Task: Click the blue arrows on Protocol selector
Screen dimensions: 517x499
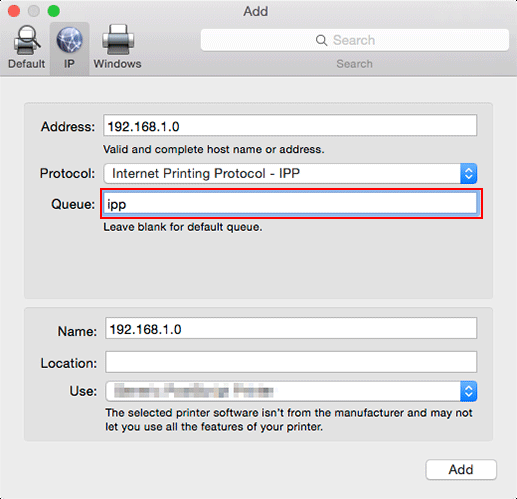Action: 469,173
